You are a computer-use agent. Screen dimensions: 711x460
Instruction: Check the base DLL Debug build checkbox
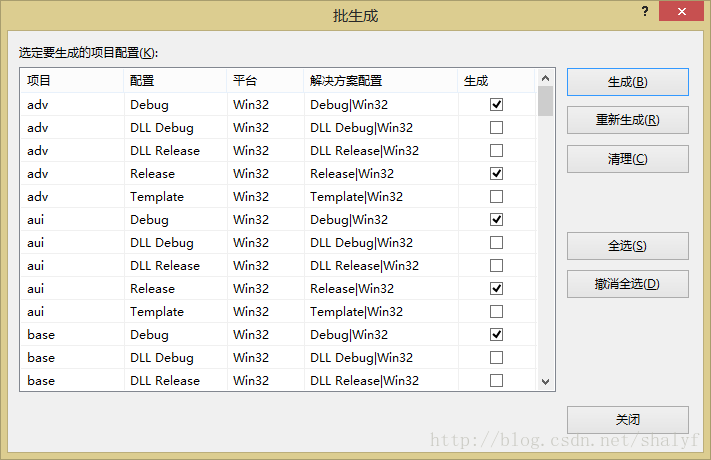pyautogui.click(x=497, y=358)
